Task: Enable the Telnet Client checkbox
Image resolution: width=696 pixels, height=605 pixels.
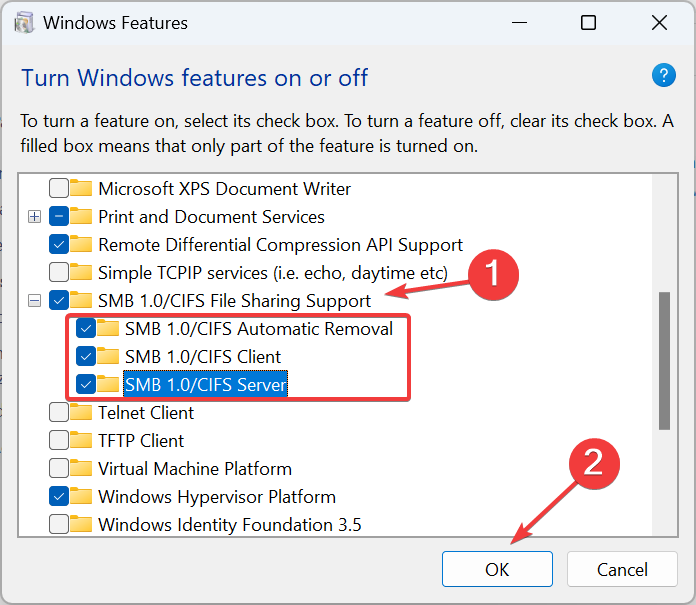Action: click(x=59, y=412)
